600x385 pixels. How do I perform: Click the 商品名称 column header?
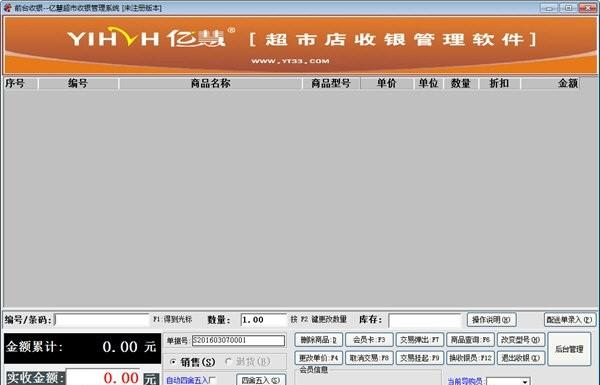(210, 83)
